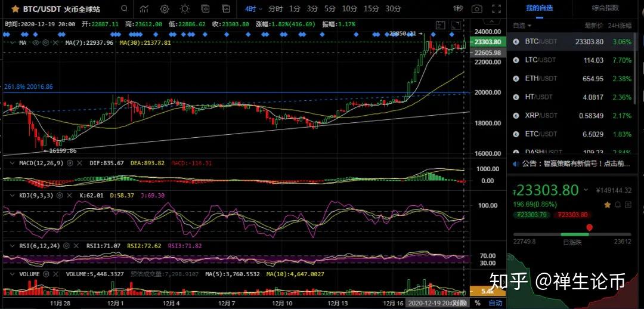Toggle favorite star under the price
644x309 pixels.
tap(608, 204)
